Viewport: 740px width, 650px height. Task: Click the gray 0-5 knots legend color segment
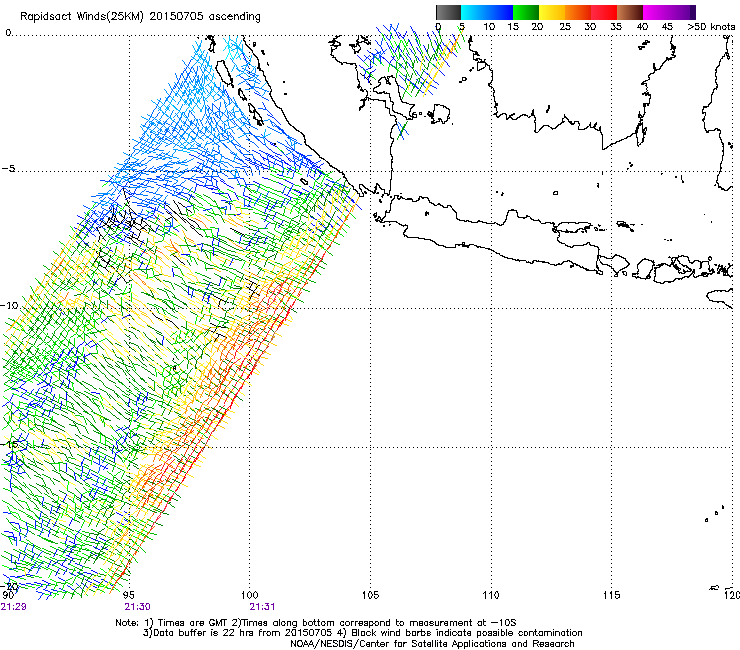(x=448, y=12)
